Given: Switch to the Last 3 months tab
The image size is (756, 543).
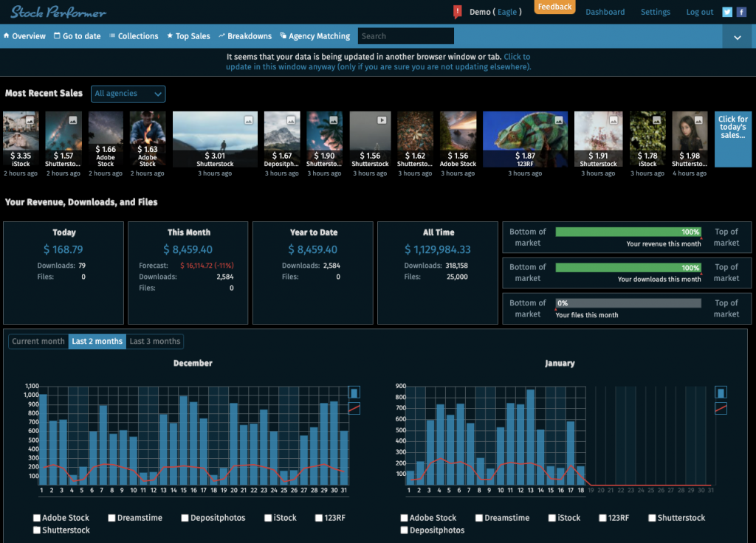Looking at the screenshot, I should 155,341.
